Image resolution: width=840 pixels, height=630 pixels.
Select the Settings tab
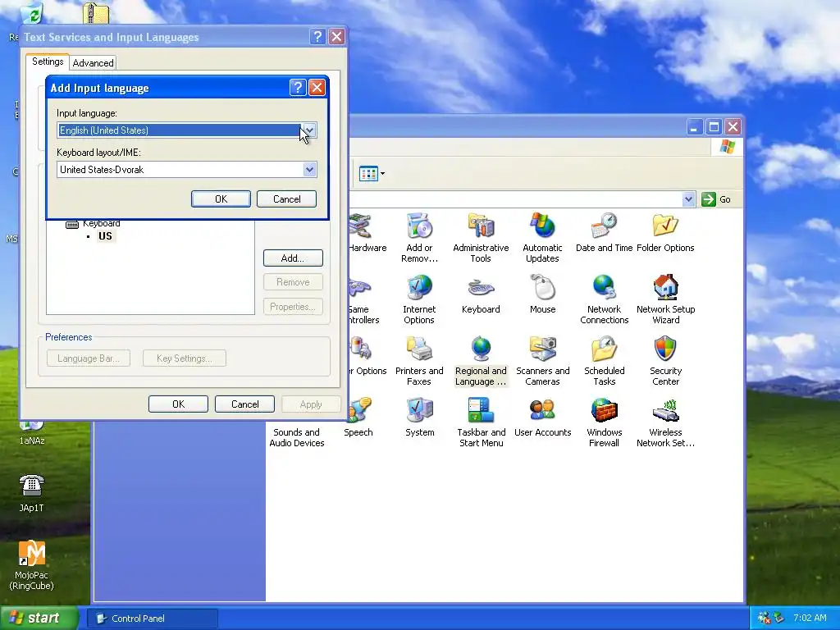48,62
